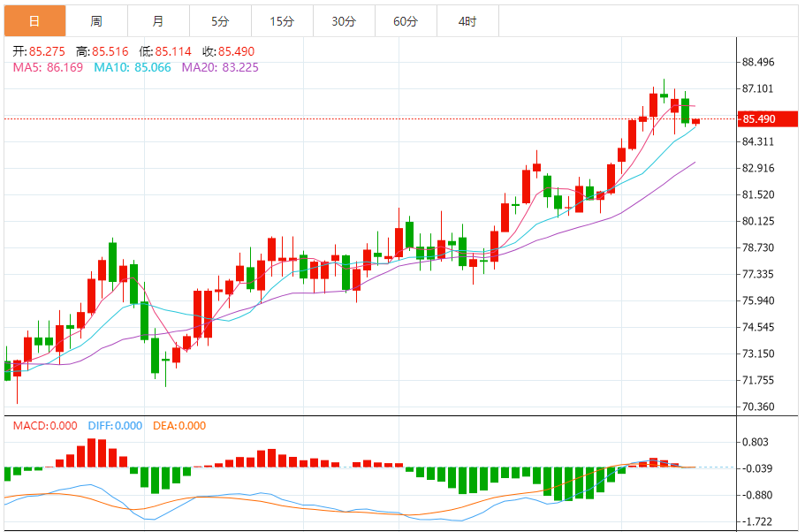Open the 60分 interval tab
805x532 pixels.
(x=406, y=21)
